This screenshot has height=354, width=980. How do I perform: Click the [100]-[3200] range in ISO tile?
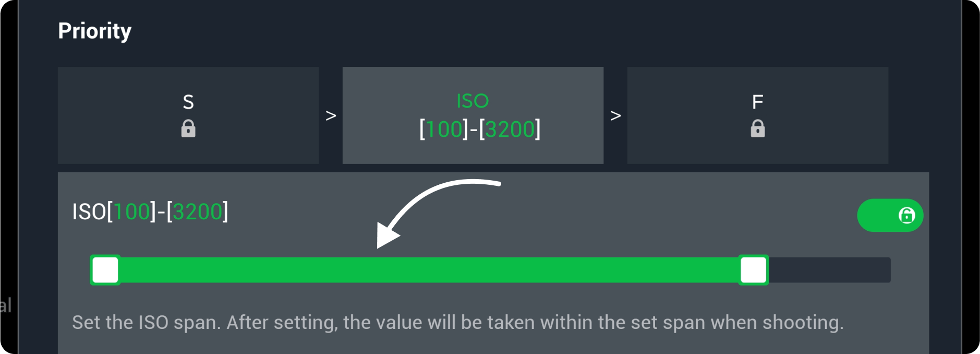(x=480, y=129)
